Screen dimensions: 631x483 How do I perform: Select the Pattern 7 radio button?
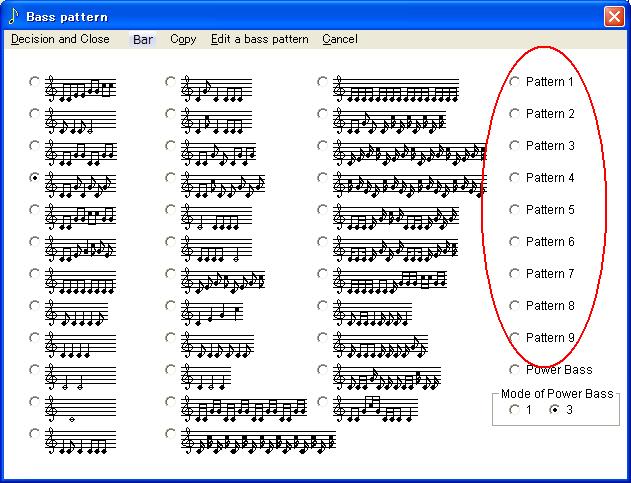click(515, 274)
